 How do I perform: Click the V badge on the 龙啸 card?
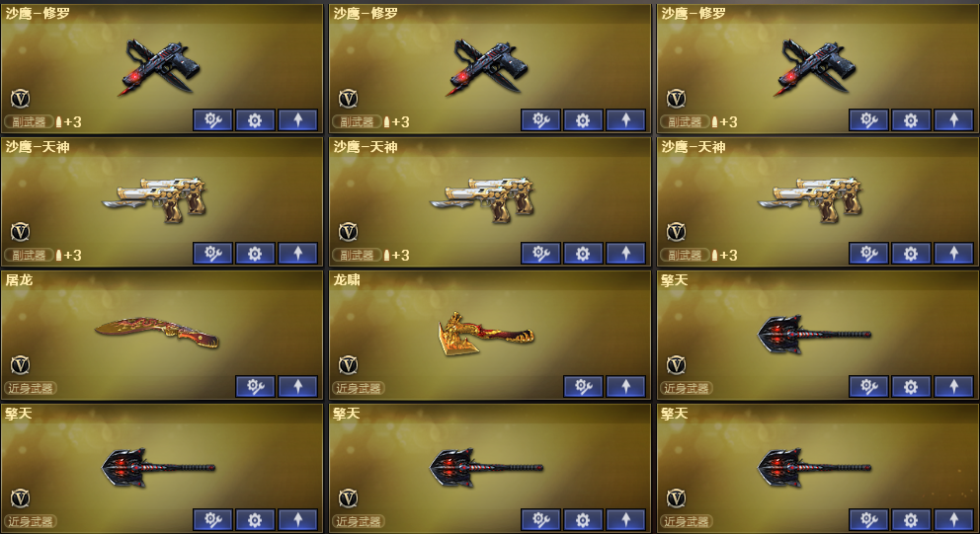tap(348, 365)
